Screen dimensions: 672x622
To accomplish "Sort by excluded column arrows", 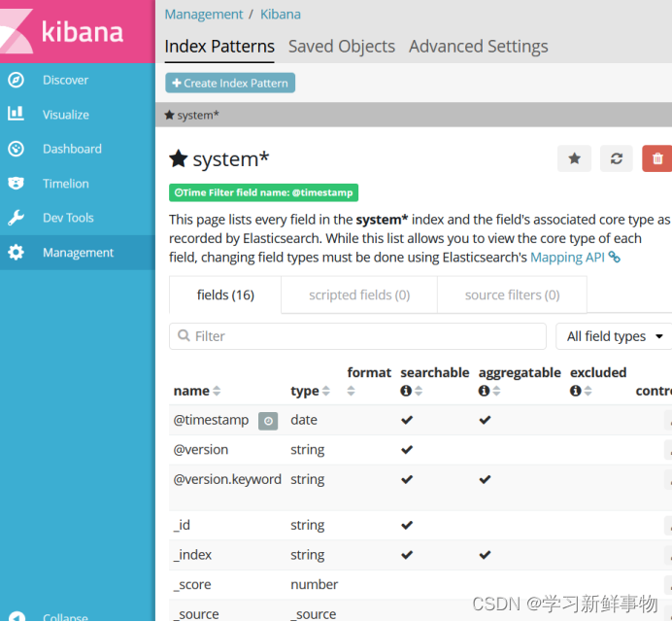I will [588, 391].
